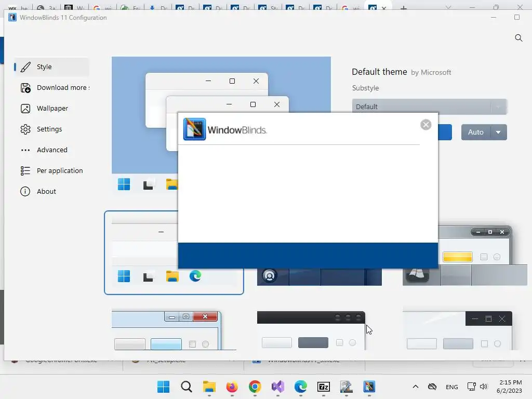The width and height of the screenshot is (532, 399).
Task: Open the volume tray icon
Action: click(x=484, y=387)
